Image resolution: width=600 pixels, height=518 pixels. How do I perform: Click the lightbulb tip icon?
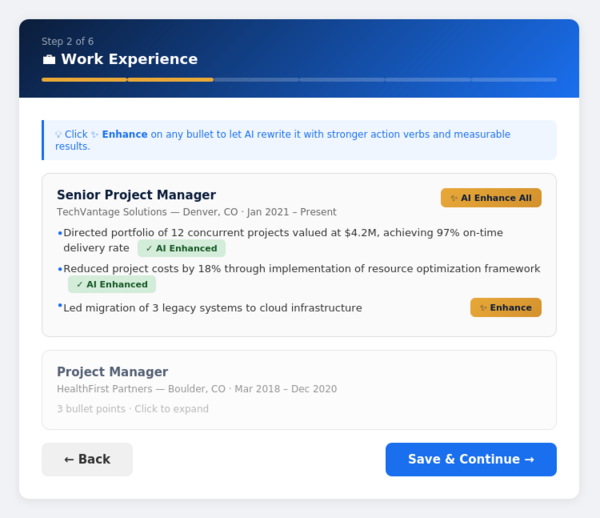click(58, 134)
